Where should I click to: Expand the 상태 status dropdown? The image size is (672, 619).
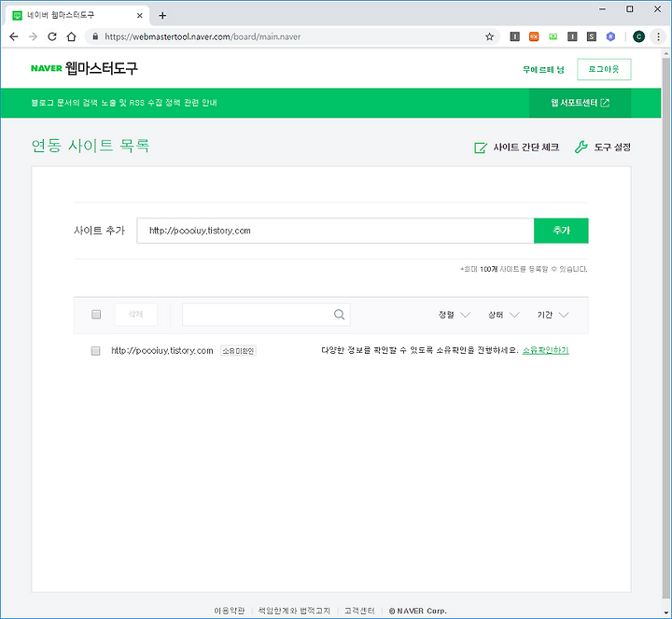pos(504,315)
